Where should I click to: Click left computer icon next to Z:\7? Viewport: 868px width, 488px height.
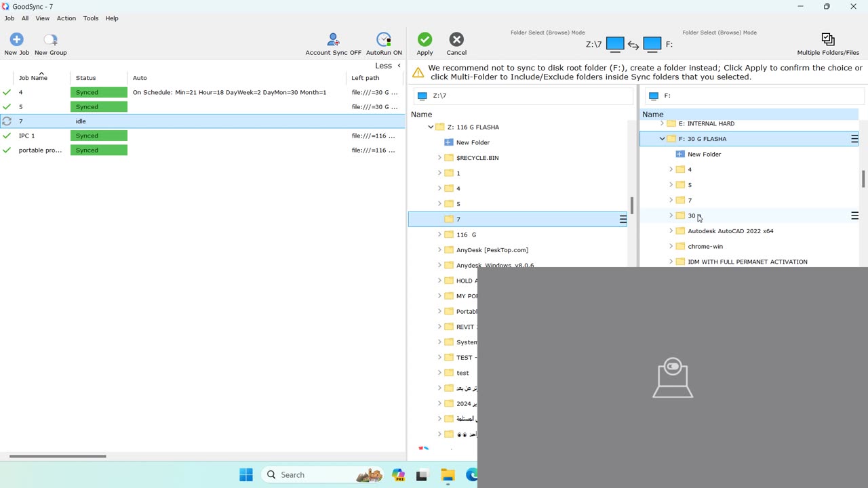tap(615, 44)
